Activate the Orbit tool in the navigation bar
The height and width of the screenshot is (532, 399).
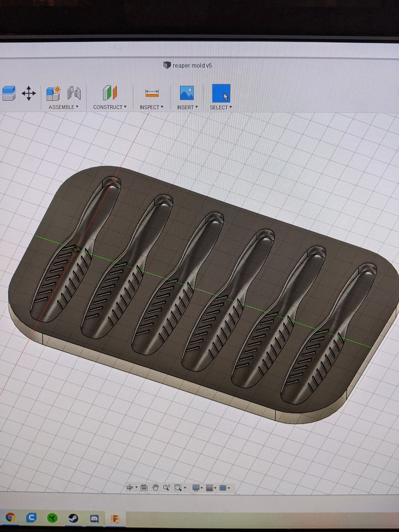pyautogui.click(x=130, y=488)
